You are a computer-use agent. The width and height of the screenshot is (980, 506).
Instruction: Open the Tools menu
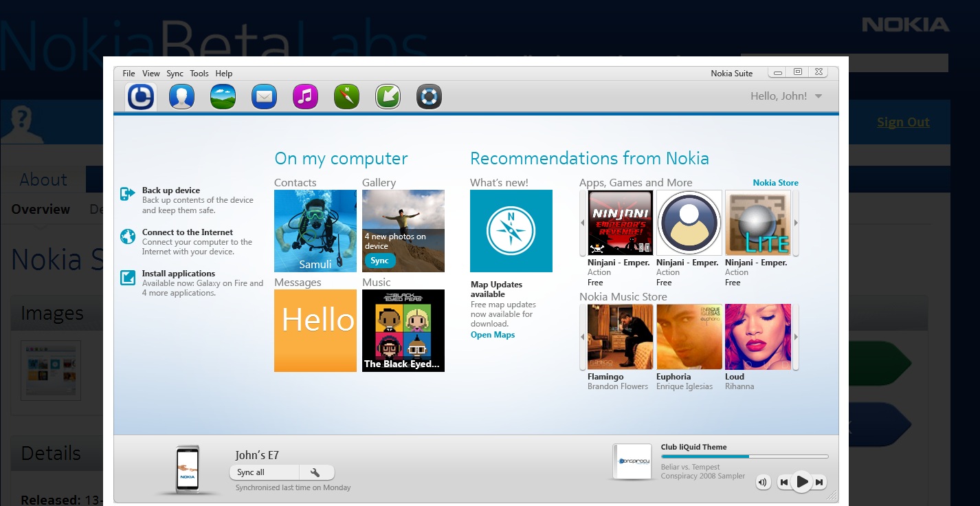[199, 74]
